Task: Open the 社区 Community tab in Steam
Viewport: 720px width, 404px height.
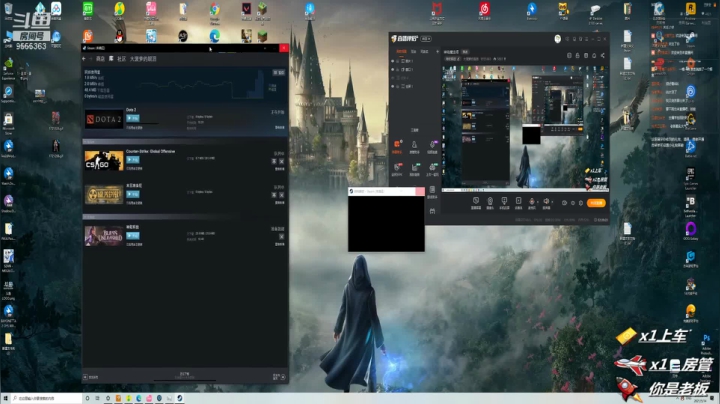Action: click(122, 59)
